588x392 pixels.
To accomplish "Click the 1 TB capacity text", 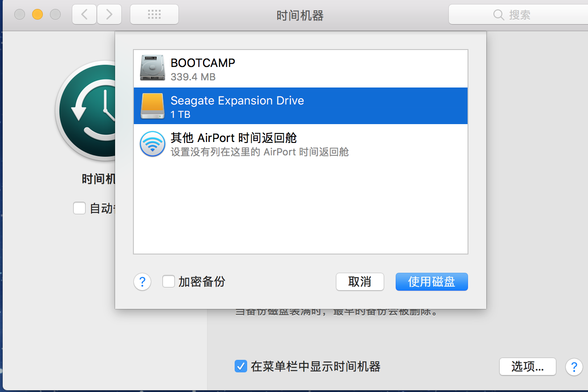I will [x=181, y=114].
